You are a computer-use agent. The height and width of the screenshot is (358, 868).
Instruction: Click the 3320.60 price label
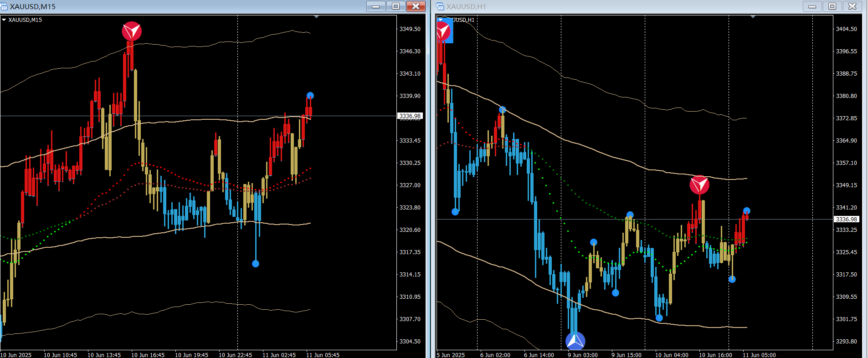coord(410,230)
